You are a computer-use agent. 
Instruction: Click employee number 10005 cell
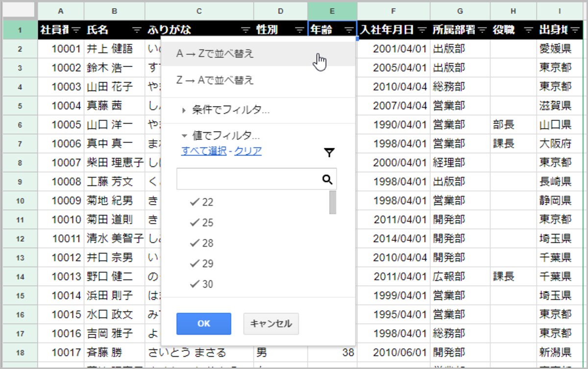tap(61, 125)
